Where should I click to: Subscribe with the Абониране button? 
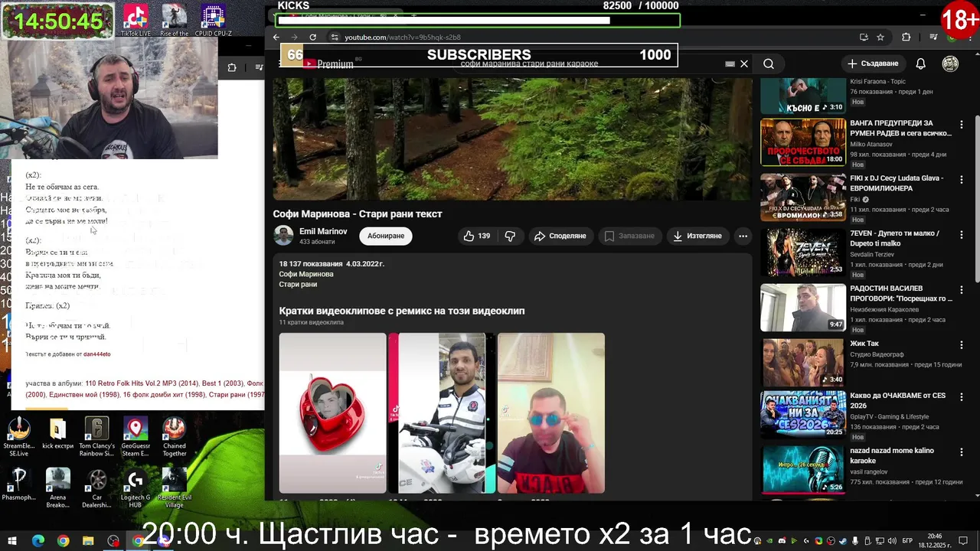point(386,236)
